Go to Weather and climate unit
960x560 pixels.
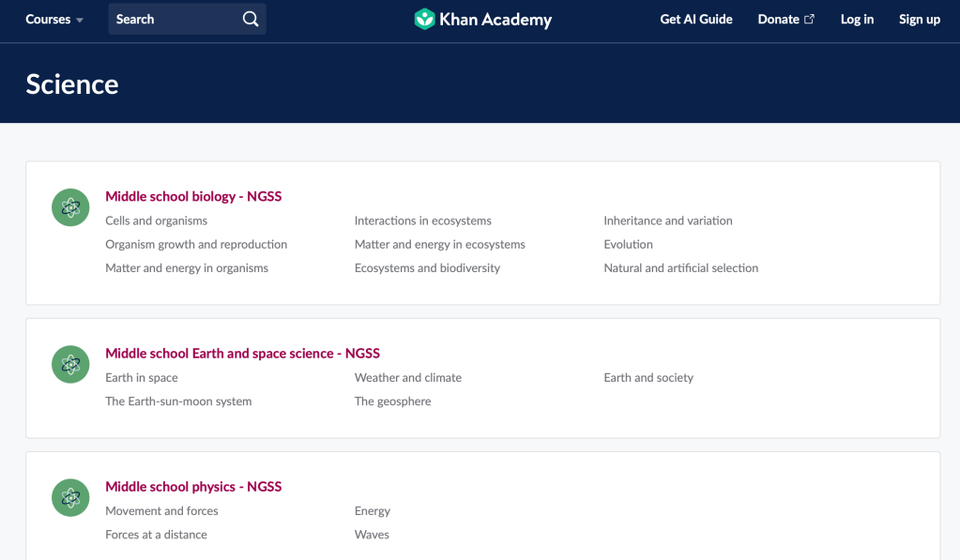coord(407,378)
